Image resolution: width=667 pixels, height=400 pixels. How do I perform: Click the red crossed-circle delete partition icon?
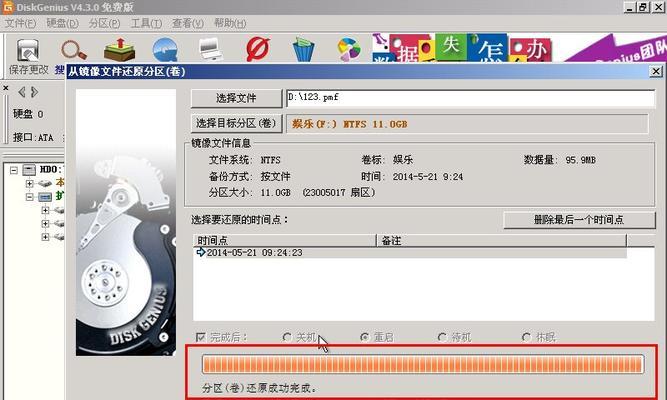coord(258,49)
